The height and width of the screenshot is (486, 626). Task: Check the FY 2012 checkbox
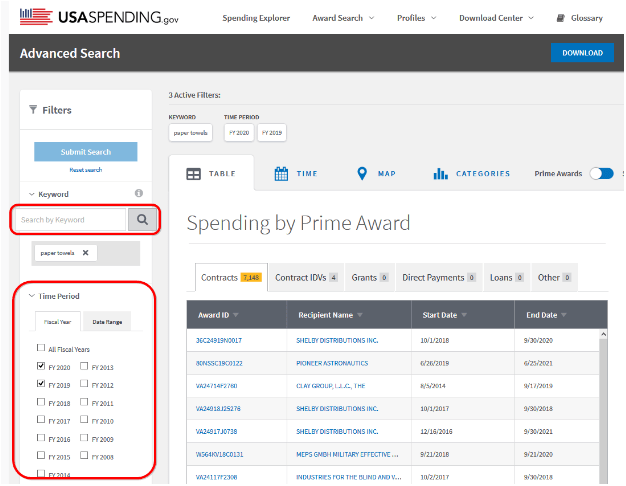[x=84, y=383]
